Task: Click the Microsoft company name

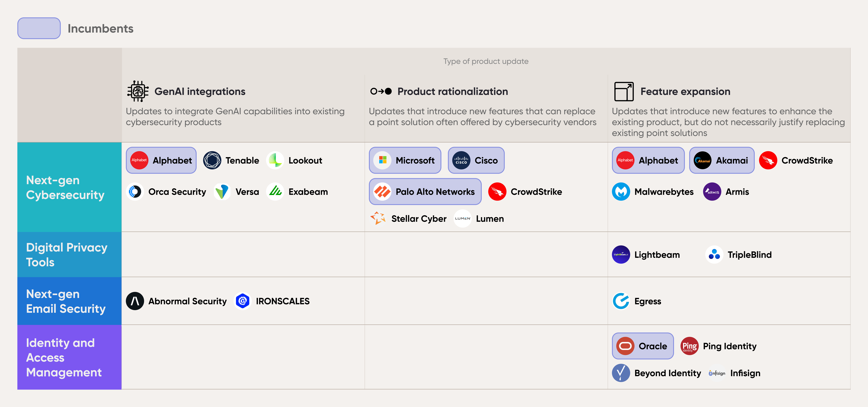Action: click(x=415, y=161)
